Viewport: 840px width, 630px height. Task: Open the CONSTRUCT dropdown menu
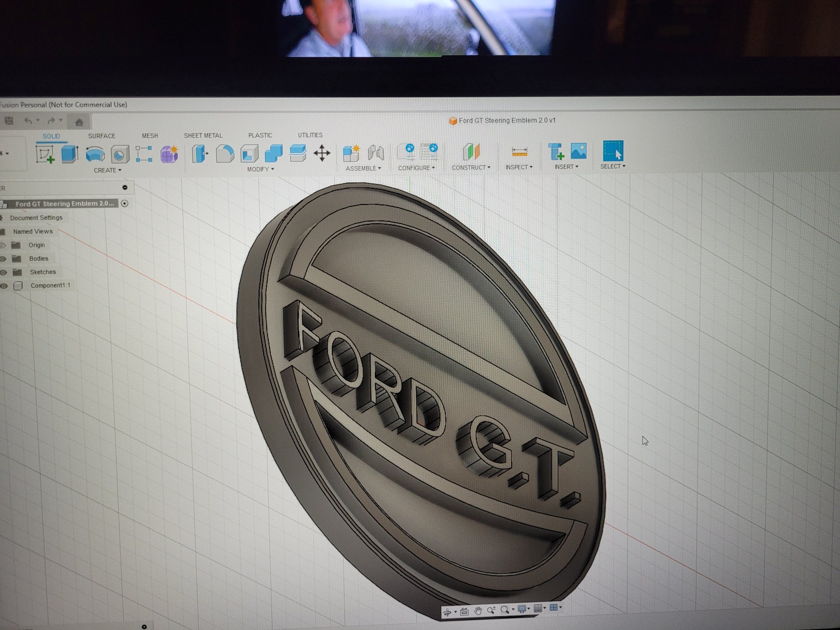[x=471, y=167]
